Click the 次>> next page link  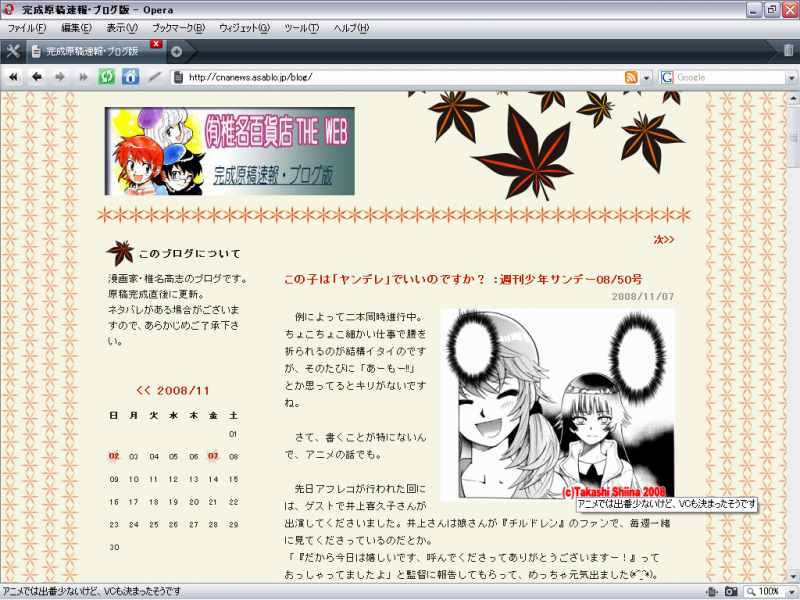pos(664,239)
